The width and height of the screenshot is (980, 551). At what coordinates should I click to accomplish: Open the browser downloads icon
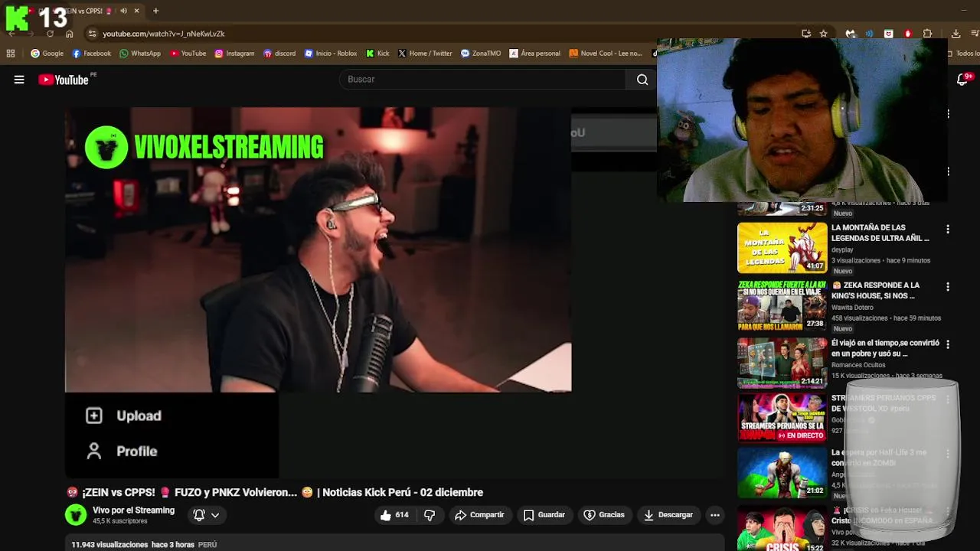(955, 34)
